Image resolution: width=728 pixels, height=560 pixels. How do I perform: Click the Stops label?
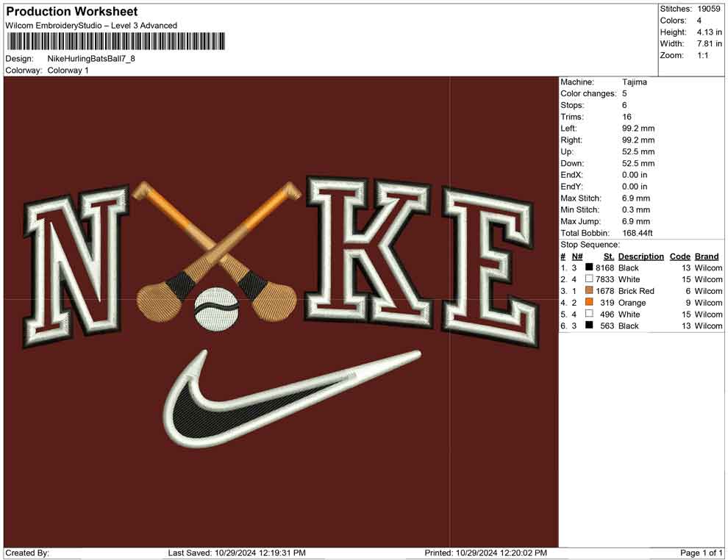coord(572,105)
